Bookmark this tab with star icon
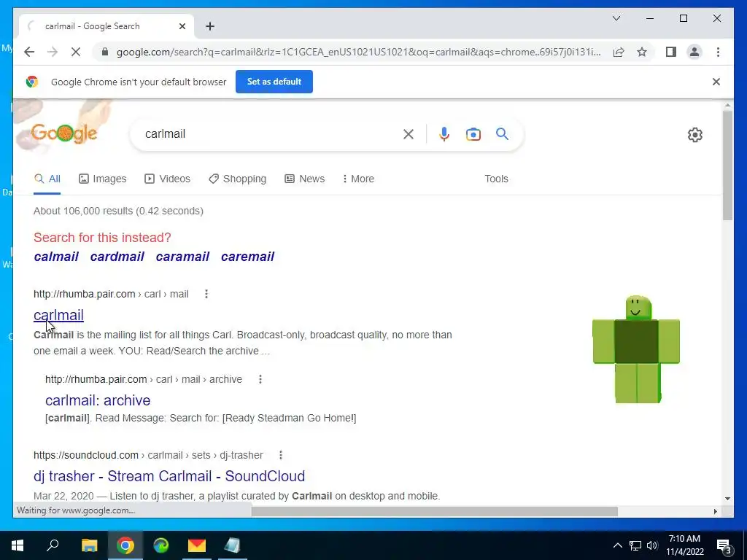Screen dimensions: 747x560 pyautogui.click(x=642, y=52)
